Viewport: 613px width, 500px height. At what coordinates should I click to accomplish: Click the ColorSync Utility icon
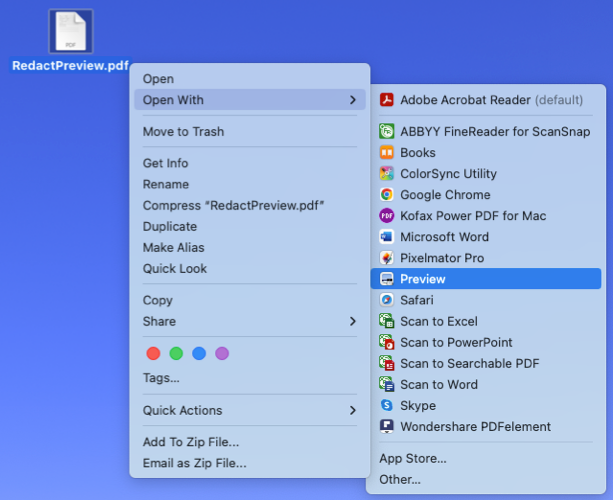(386, 174)
